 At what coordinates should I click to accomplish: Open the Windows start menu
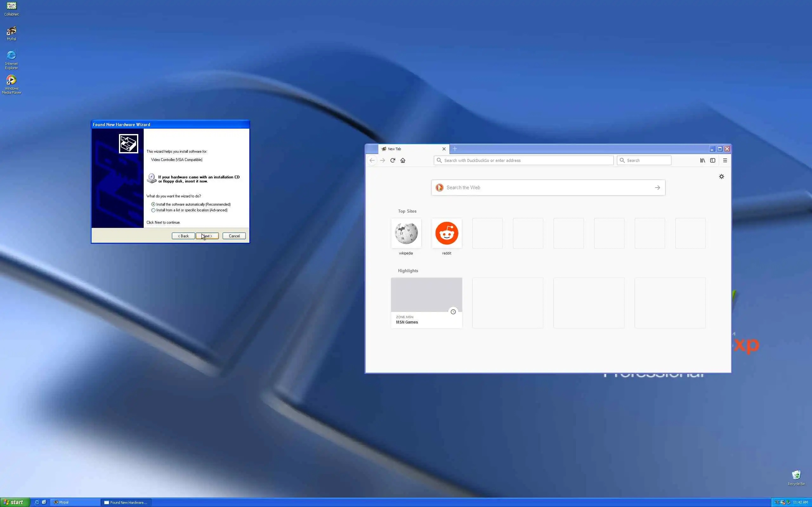pyautogui.click(x=14, y=502)
